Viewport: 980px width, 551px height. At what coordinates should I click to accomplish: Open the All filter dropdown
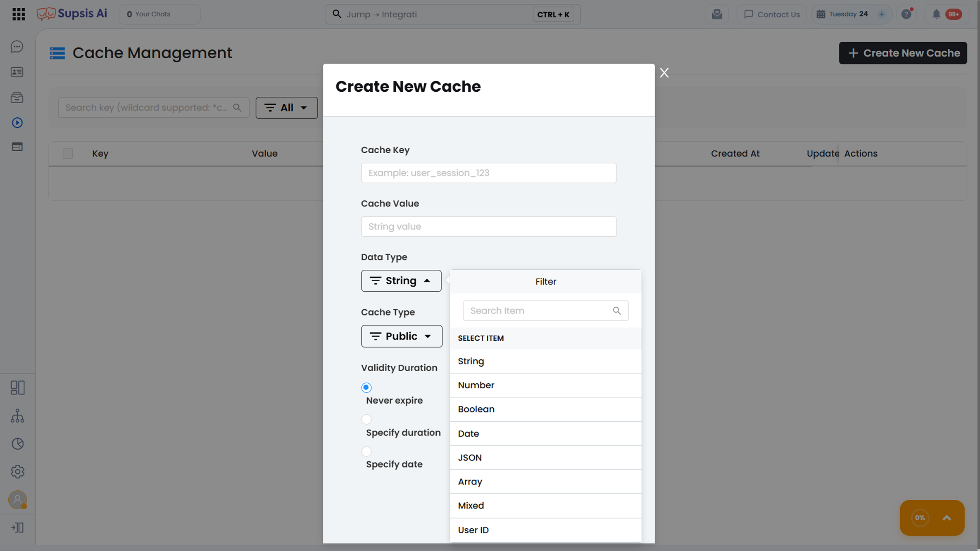[x=287, y=108]
